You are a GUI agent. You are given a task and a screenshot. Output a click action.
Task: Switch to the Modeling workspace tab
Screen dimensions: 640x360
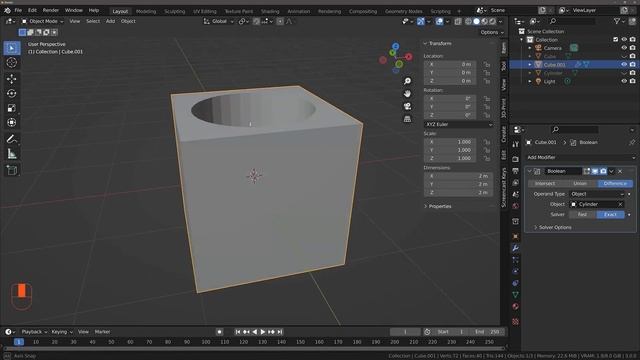(x=146, y=11)
